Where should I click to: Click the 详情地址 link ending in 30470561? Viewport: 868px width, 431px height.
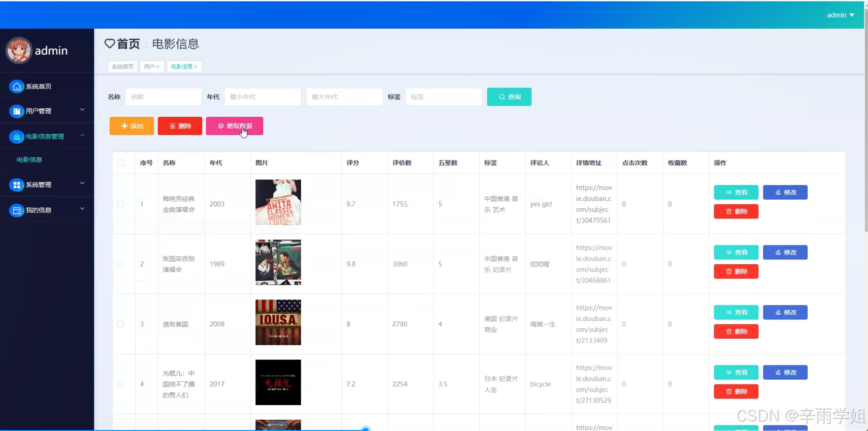pyautogui.click(x=594, y=204)
